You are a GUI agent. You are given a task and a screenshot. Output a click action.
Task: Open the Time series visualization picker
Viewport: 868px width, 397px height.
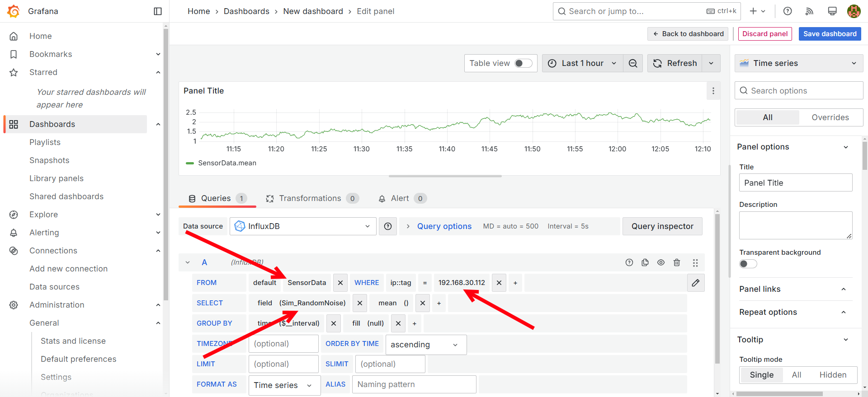(x=798, y=63)
